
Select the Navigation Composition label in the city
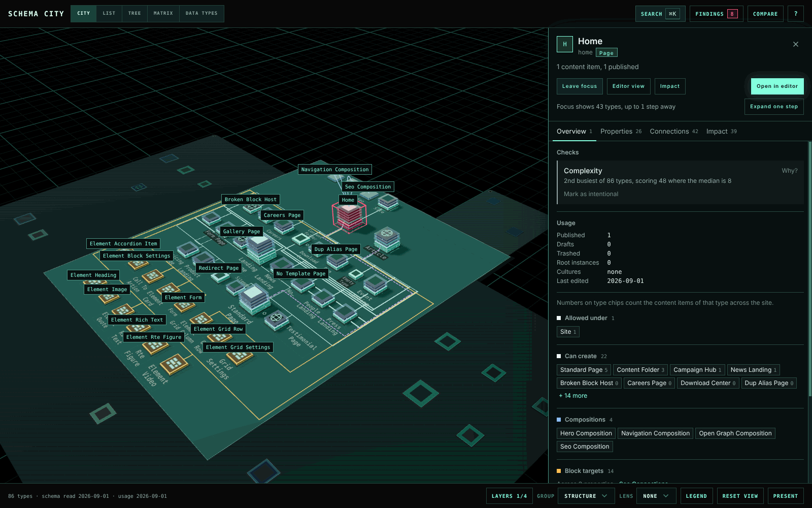click(335, 170)
